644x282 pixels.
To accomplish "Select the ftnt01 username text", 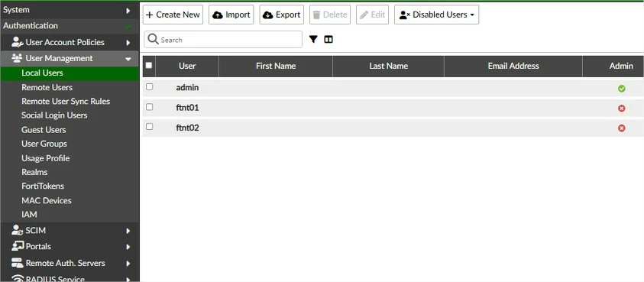I will (188, 108).
